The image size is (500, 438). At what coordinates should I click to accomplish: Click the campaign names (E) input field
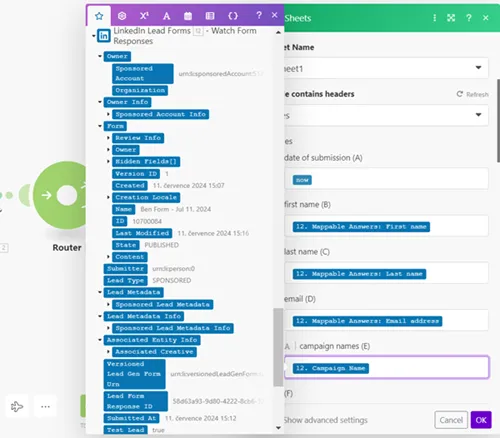[x=387, y=367]
